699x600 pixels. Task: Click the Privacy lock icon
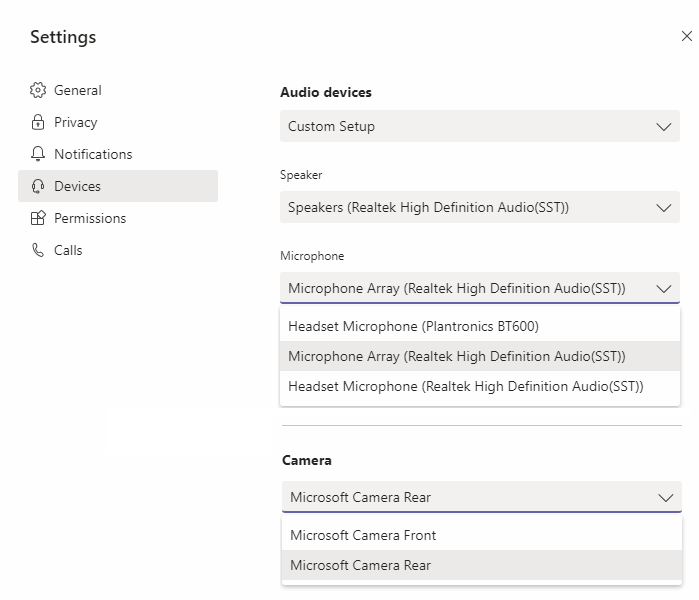click(38, 122)
